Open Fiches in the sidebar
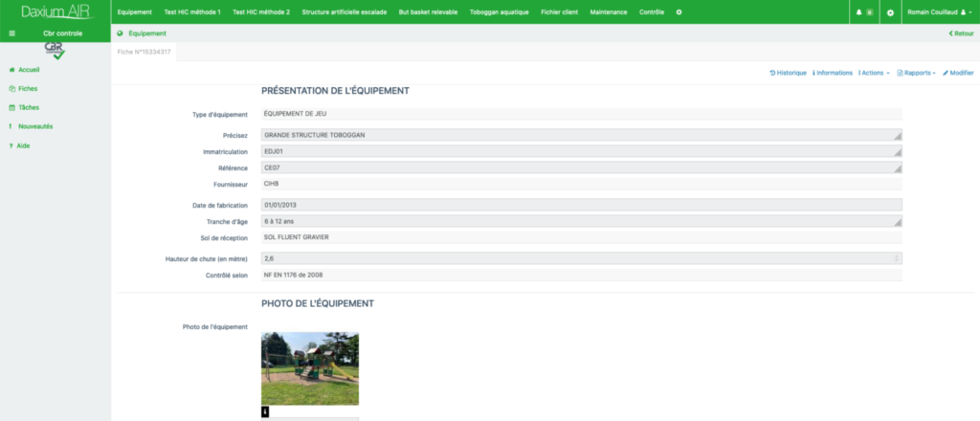This screenshot has height=421, width=980. tap(23, 89)
